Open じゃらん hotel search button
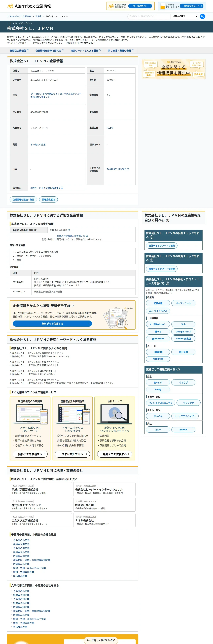The width and height of the screenshot is (213, 644). (x=158, y=416)
